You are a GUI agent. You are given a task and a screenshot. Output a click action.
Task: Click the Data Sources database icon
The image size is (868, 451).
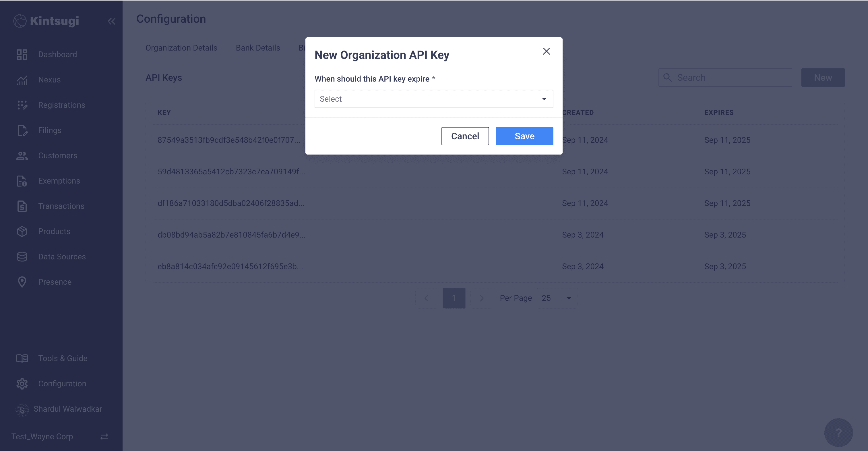point(22,257)
